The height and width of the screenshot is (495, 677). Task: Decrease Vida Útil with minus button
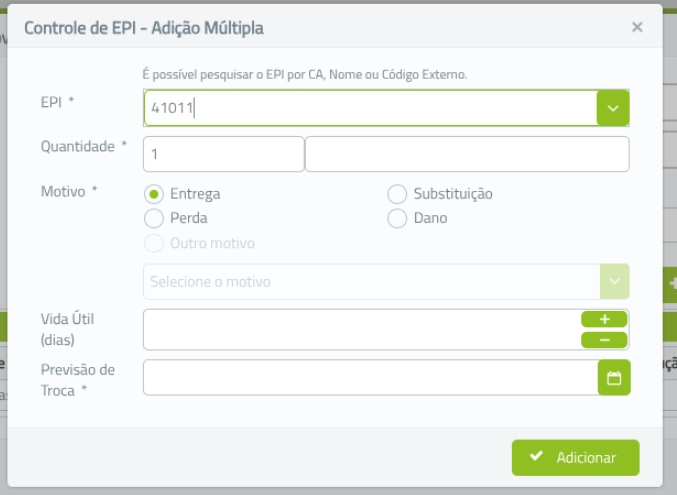604,340
